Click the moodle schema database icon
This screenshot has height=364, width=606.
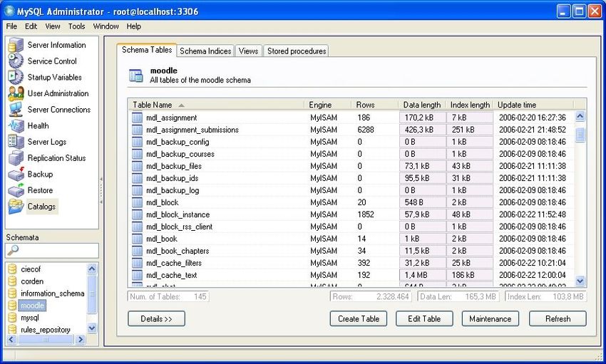pos(12,306)
